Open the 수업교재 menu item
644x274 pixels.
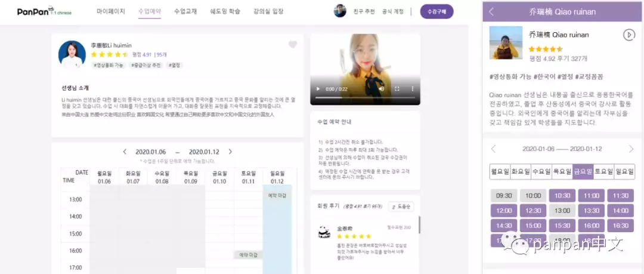185,11
